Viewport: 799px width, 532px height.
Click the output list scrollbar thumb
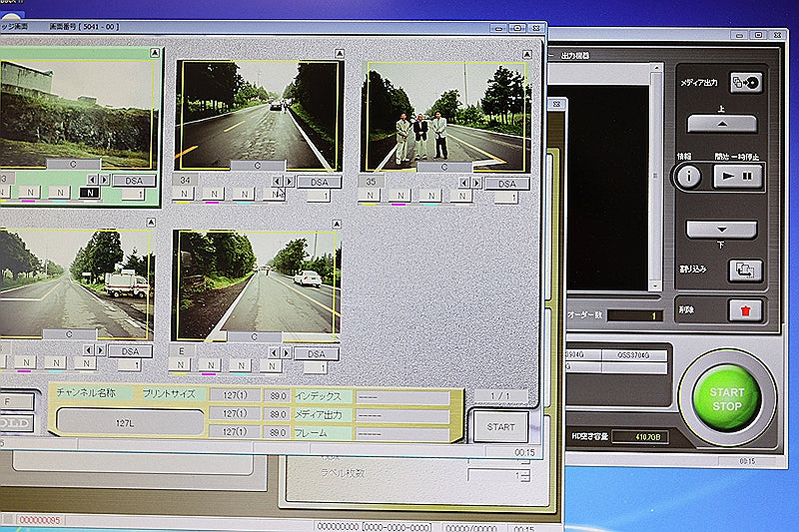[656, 177]
